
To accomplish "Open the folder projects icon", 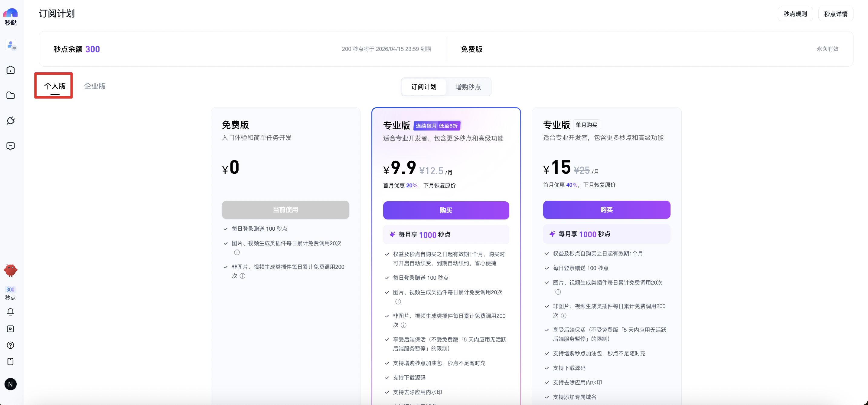I will (11, 95).
